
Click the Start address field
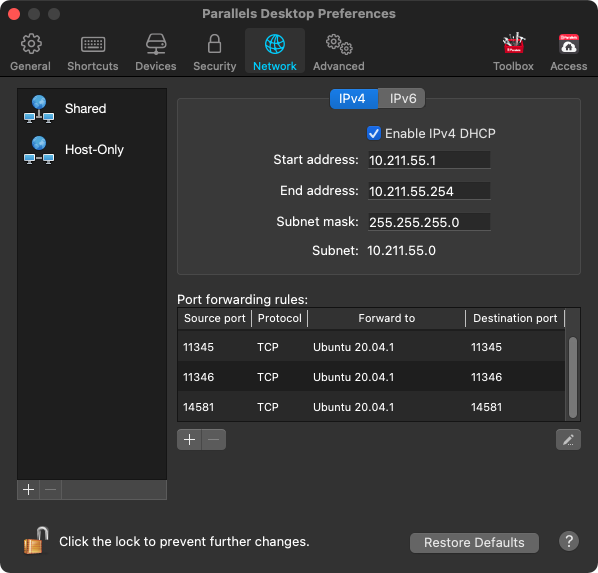click(429, 160)
